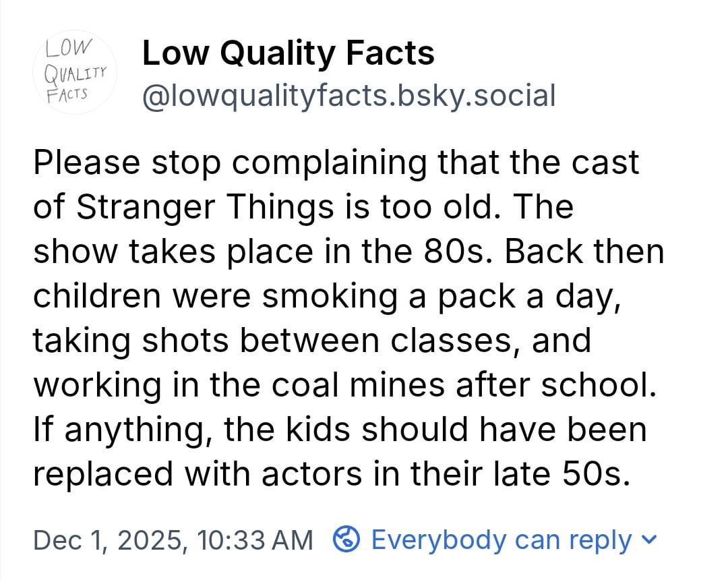Click the 80s mention in the post
Image resolution: width=728 pixels, height=580 pixels.
(x=460, y=252)
